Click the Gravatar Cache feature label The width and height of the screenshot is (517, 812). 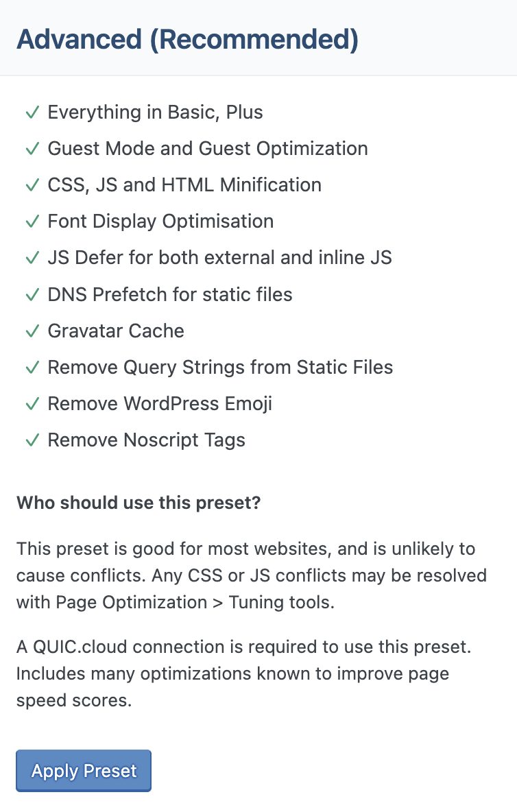coord(116,331)
